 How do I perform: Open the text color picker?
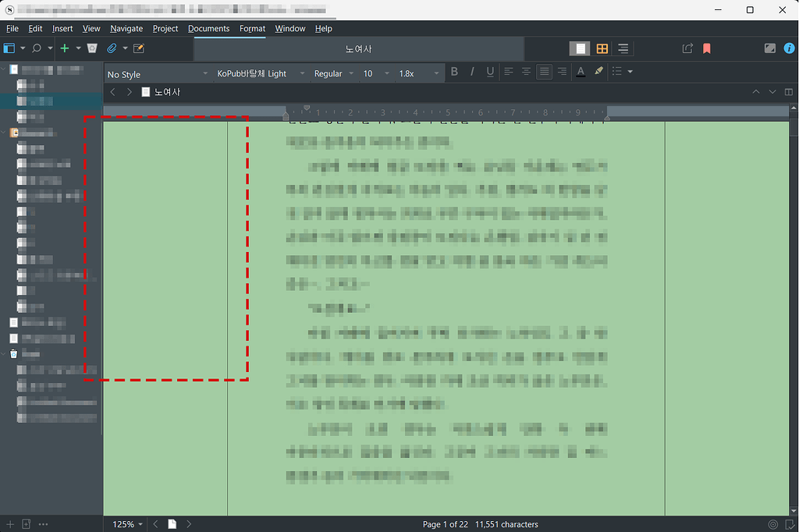click(x=581, y=71)
